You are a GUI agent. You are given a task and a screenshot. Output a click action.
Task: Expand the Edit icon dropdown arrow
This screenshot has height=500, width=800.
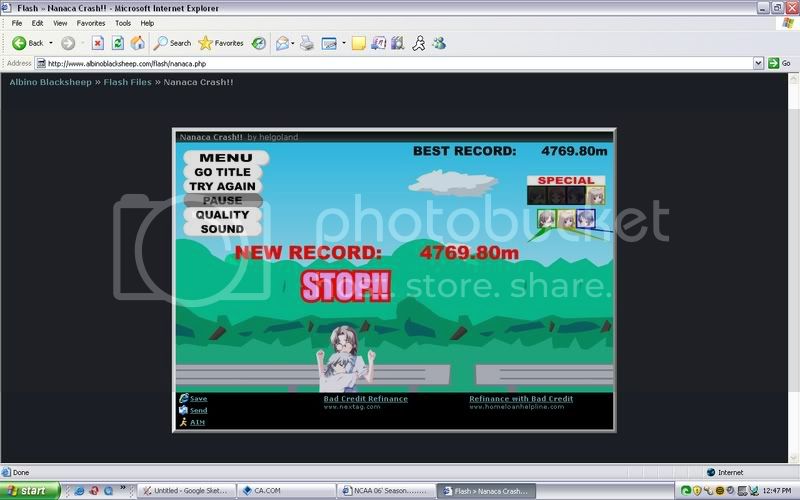click(x=344, y=43)
